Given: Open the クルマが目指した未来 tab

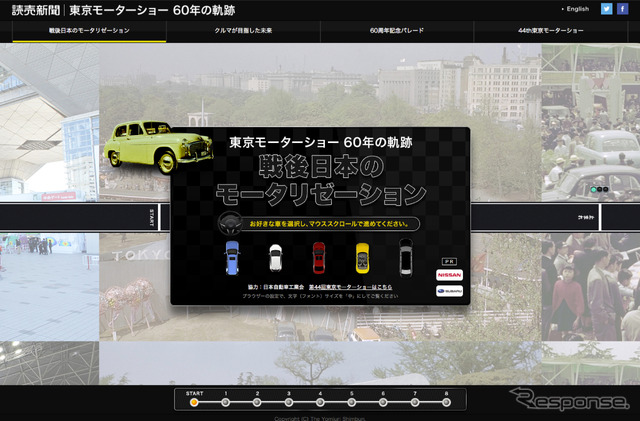Looking at the screenshot, I should pyautogui.click(x=243, y=31).
